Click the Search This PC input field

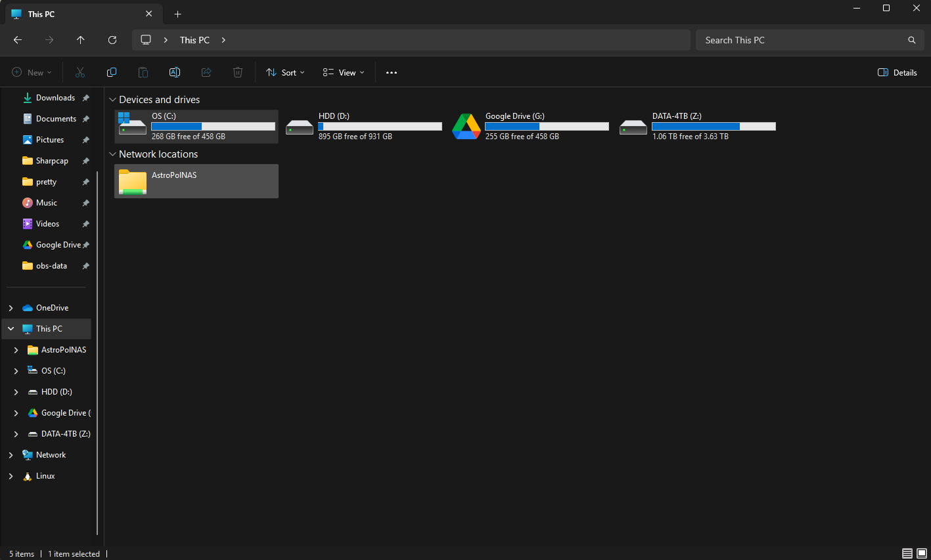point(788,39)
